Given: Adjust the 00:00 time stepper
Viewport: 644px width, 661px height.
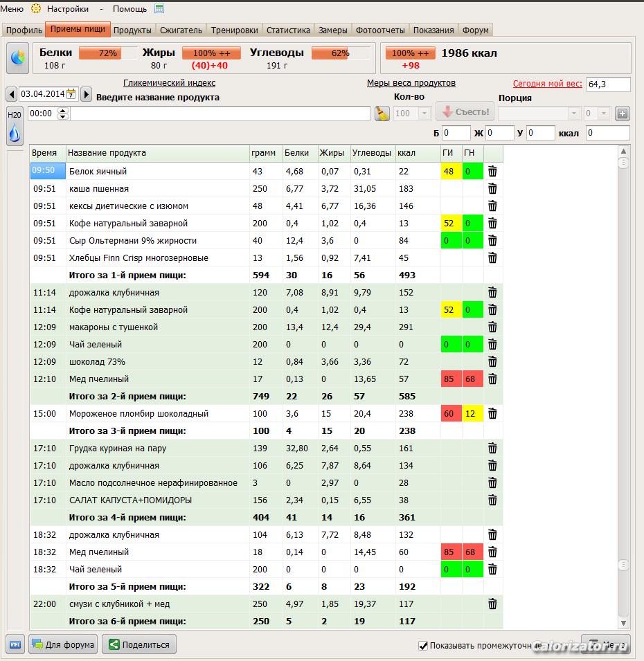Looking at the screenshot, I should click(63, 113).
